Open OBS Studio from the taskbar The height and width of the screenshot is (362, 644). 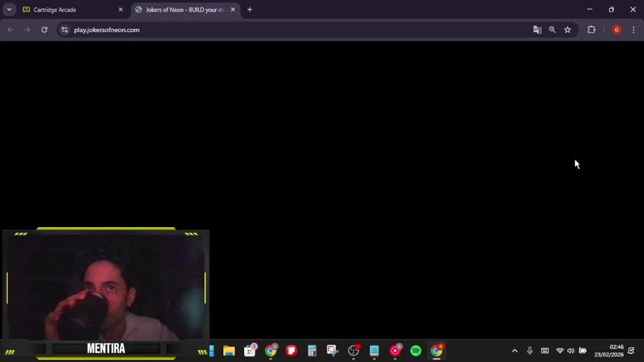(354, 350)
